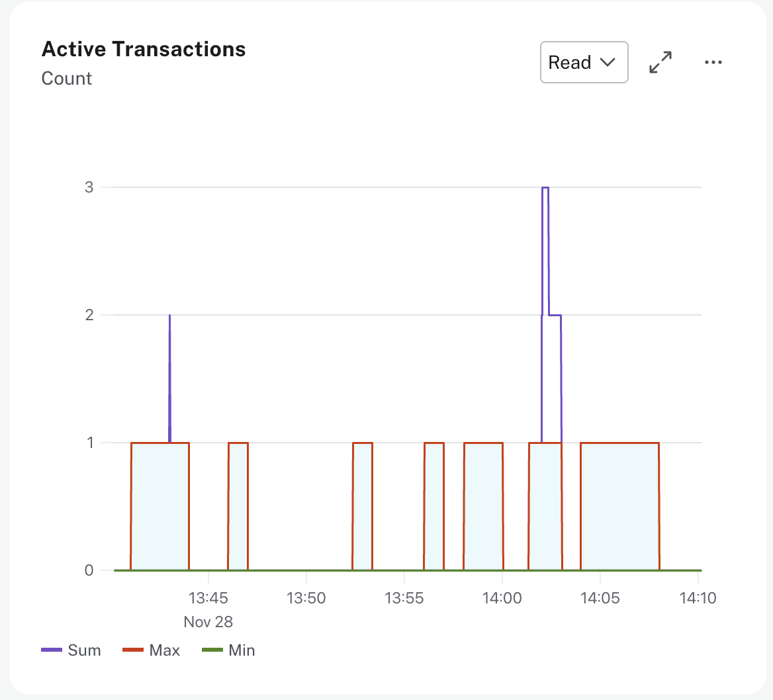Select the purple Sum legend line icon

click(51, 650)
